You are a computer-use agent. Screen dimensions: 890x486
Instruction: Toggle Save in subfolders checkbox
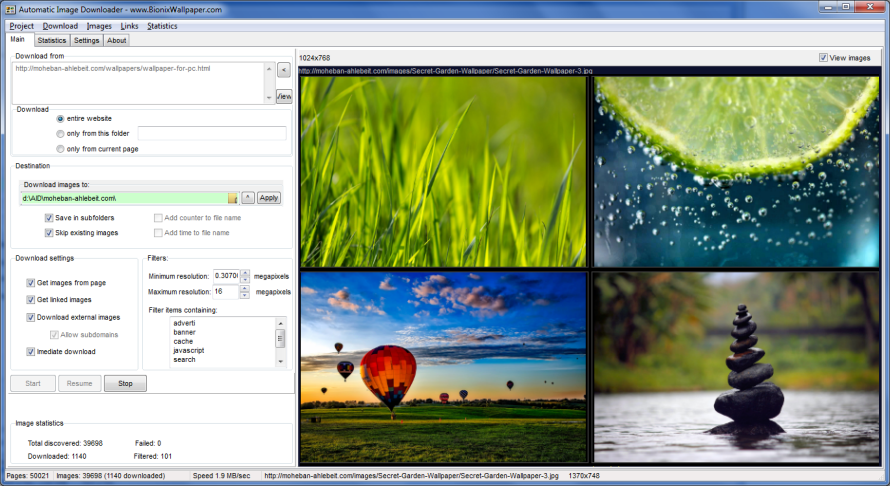[x=50, y=217]
